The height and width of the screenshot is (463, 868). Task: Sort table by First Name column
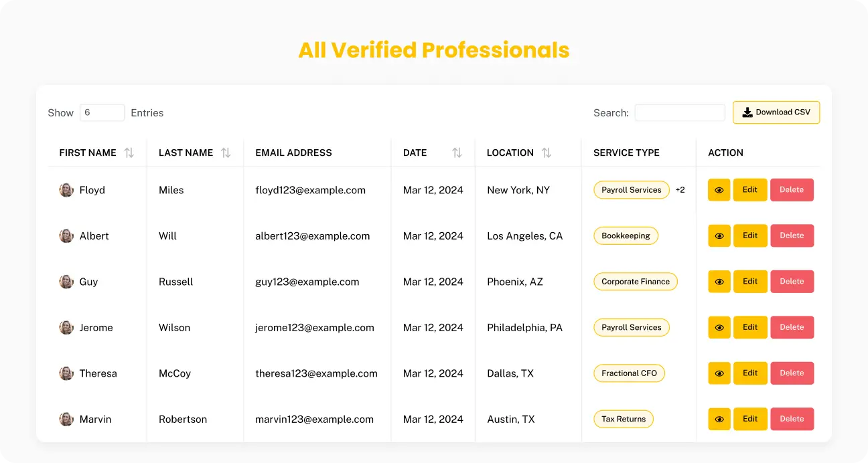pyautogui.click(x=129, y=153)
